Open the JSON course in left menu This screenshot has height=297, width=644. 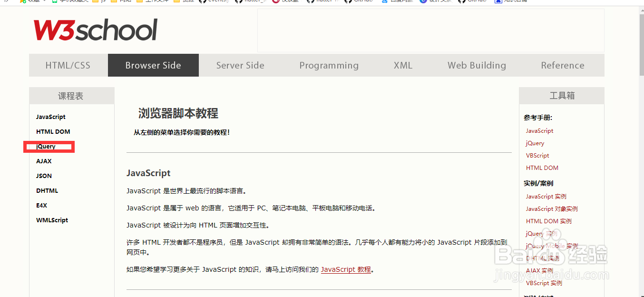click(x=44, y=176)
